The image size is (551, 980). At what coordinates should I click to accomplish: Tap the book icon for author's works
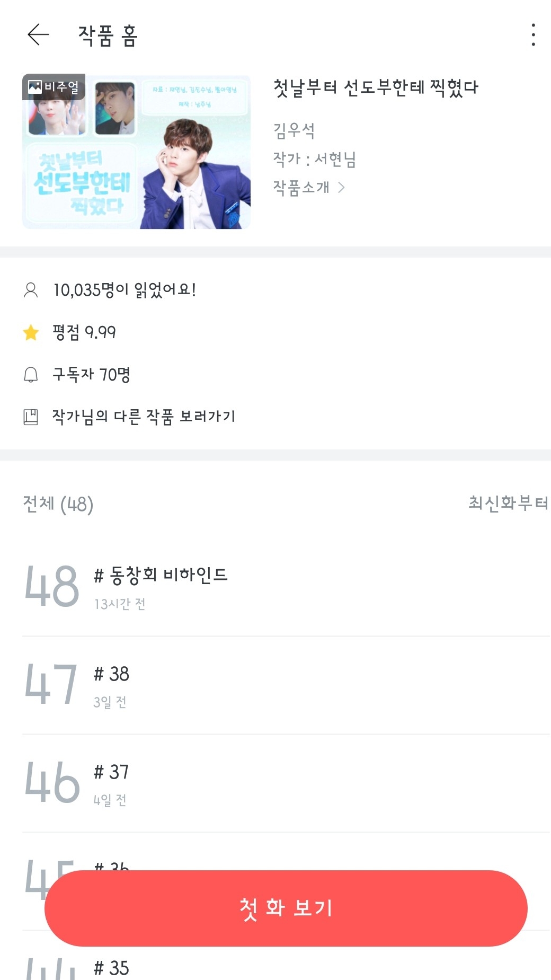point(31,417)
